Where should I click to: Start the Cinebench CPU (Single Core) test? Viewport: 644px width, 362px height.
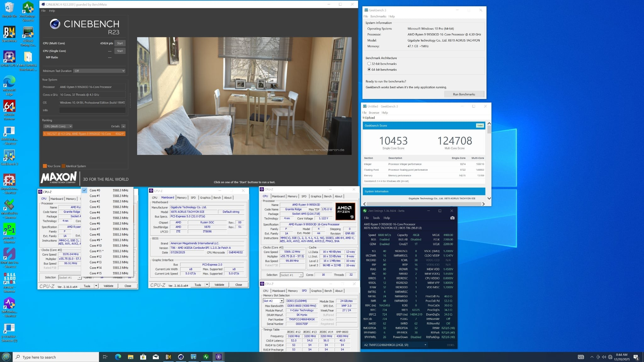coord(120,51)
